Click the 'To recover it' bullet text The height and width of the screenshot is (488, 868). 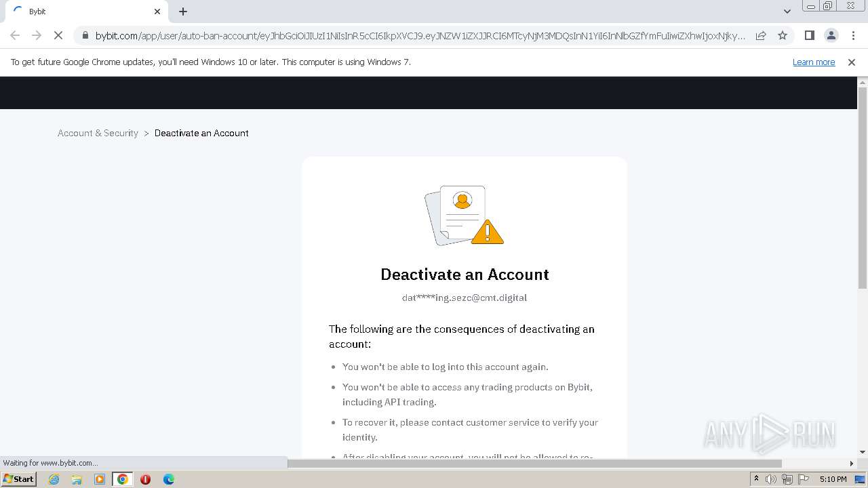[x=470, y=430]
